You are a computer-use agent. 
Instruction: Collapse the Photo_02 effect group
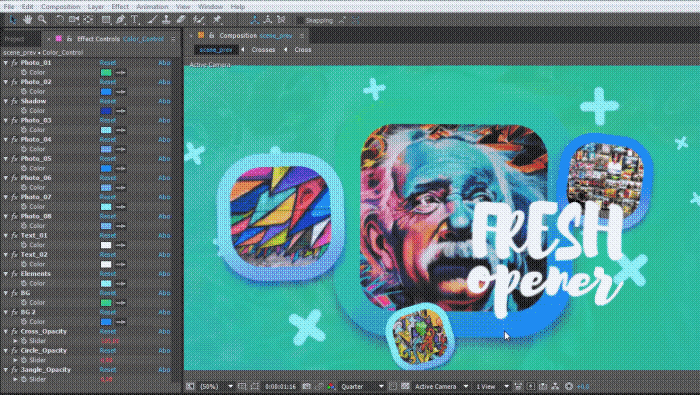pyautogui.click(x=6, y=82)
